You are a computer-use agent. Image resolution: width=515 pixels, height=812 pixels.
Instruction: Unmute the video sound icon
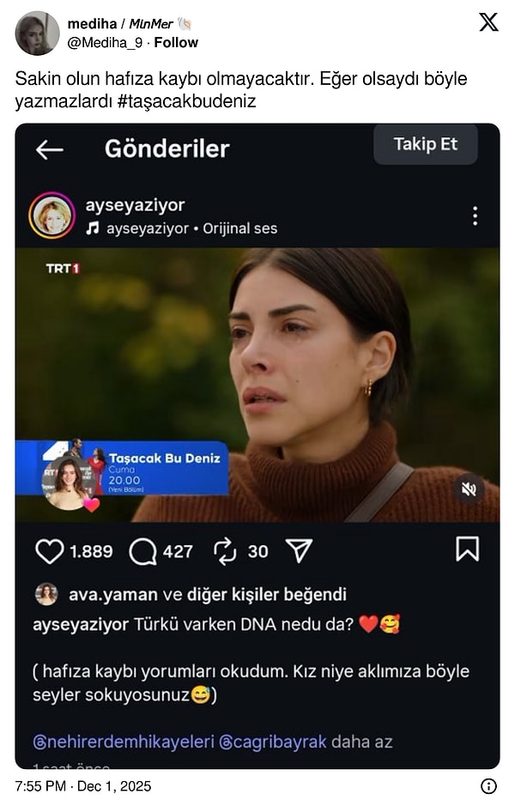pos(469,489)
